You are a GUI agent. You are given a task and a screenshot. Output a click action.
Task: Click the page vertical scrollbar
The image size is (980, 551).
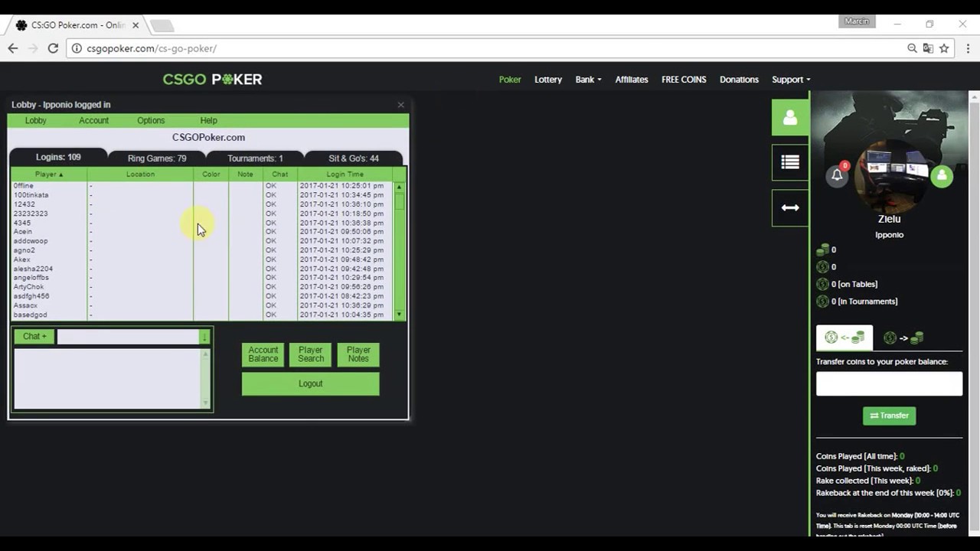click(x=974, y=314)
